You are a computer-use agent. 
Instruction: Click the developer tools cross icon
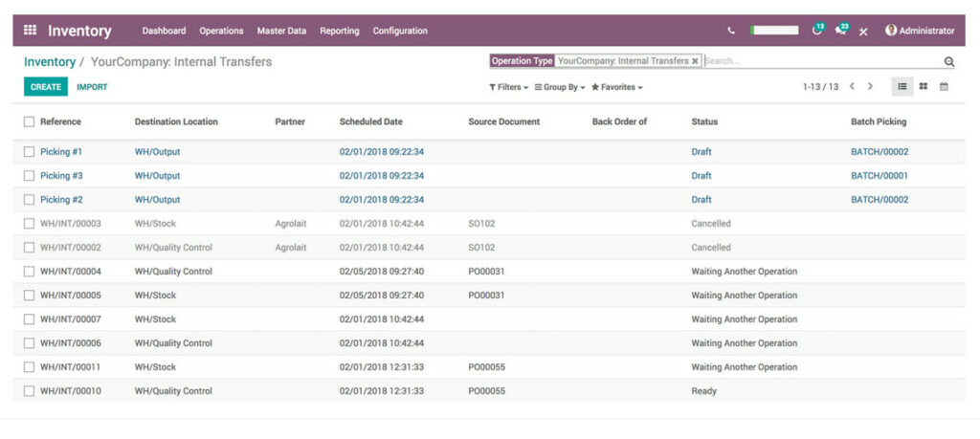(863, 32)
